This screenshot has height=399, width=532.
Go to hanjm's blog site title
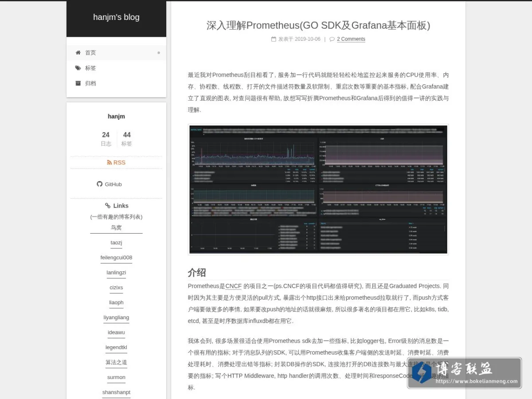(x=116, y=17)
